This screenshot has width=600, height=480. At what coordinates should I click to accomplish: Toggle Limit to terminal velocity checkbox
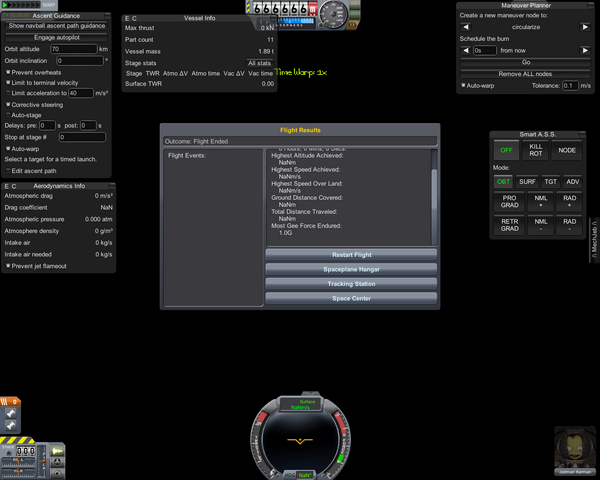(8, 82)
